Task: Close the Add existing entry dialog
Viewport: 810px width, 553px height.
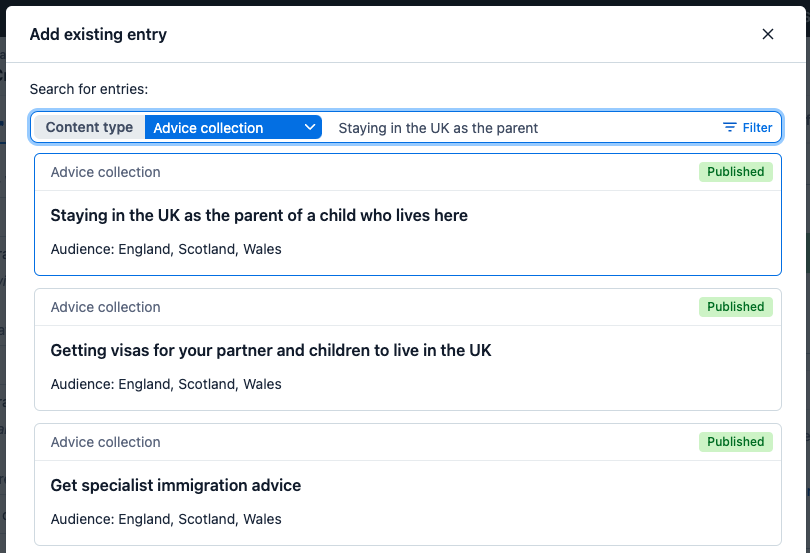Action: [768, 34]
